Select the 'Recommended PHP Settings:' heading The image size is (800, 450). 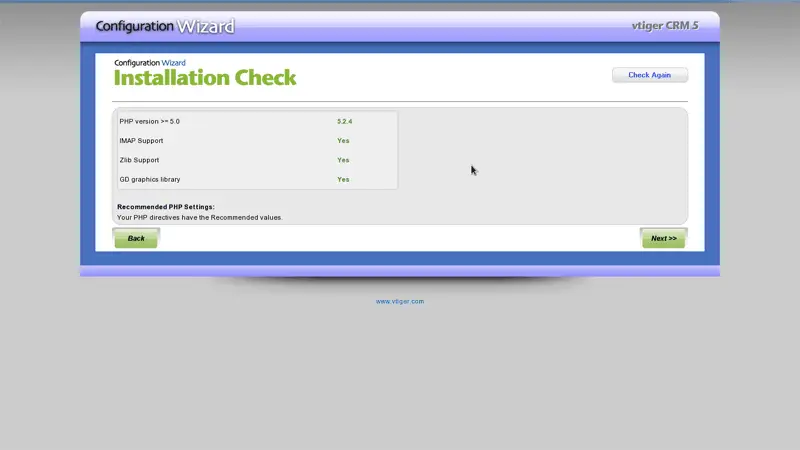click(x=166, y=207)
